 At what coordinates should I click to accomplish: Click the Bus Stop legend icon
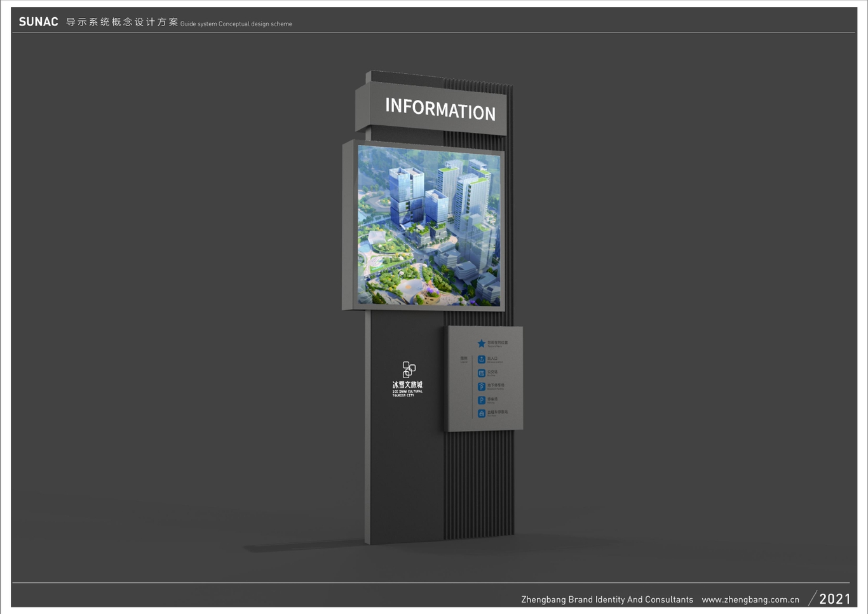coord(481,373)
